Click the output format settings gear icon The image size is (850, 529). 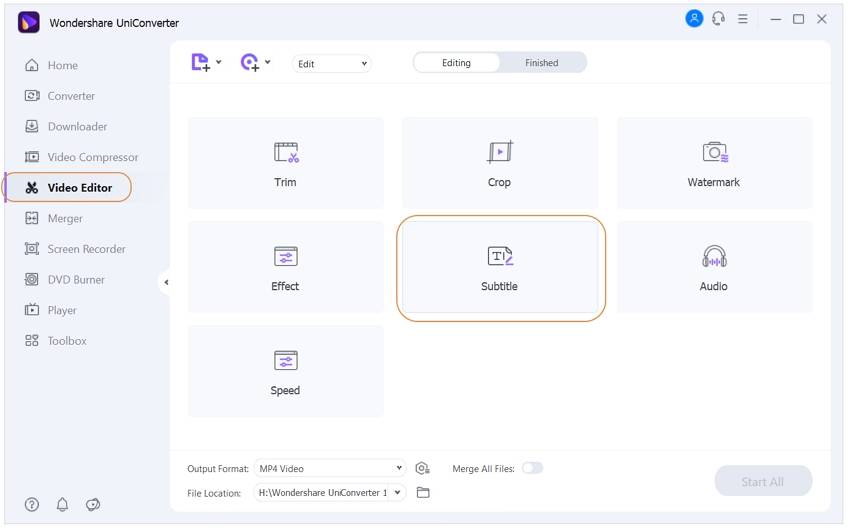point(422,468)
